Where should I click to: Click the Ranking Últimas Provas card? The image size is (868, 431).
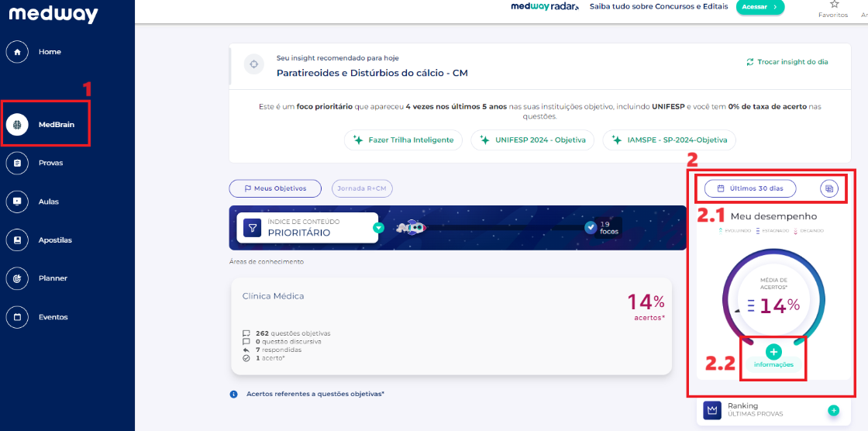(773, 411)
